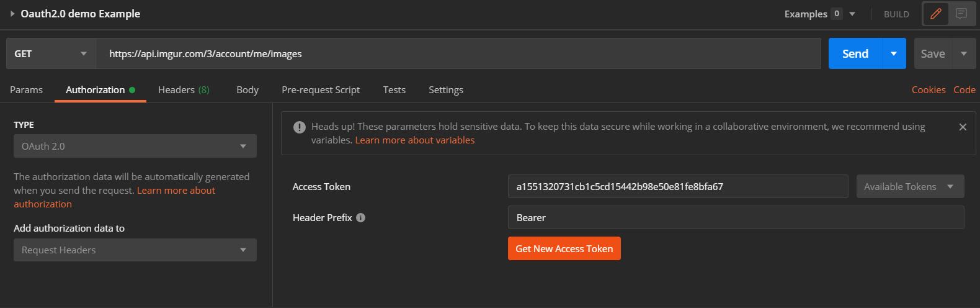Image resolution: width=980 pixels, height=308 pixels.
Task: Click the Header Prefix info icon
Action: 361,217
